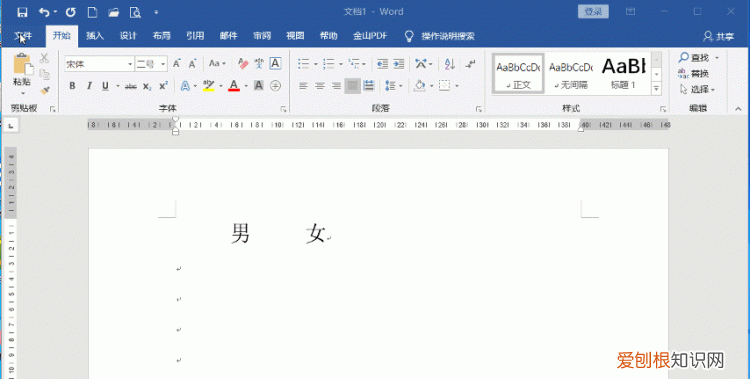Align text left
750x379 pixels.
click(303, 86)
